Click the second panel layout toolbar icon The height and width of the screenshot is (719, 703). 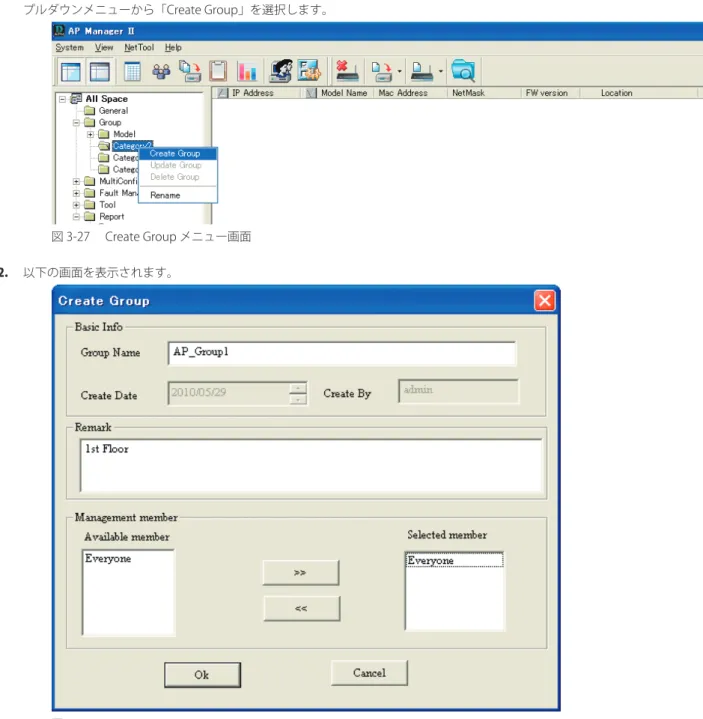(100, 72)
